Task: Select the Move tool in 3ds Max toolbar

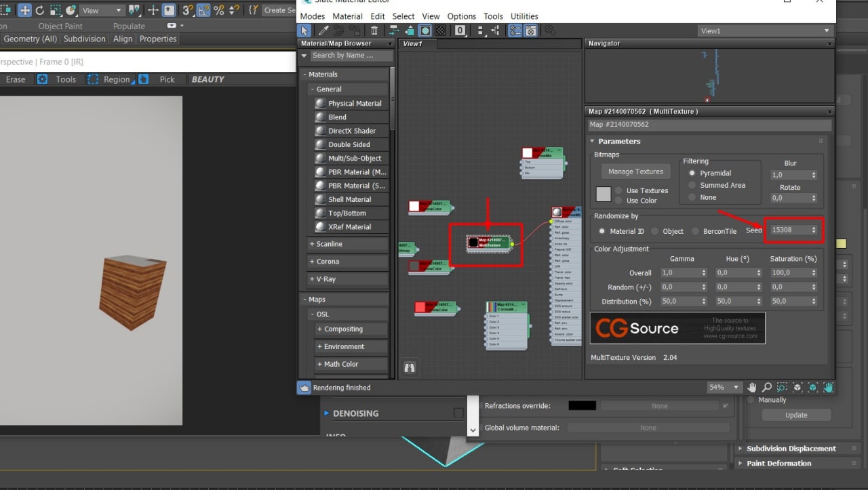Action: click(24, 10)
